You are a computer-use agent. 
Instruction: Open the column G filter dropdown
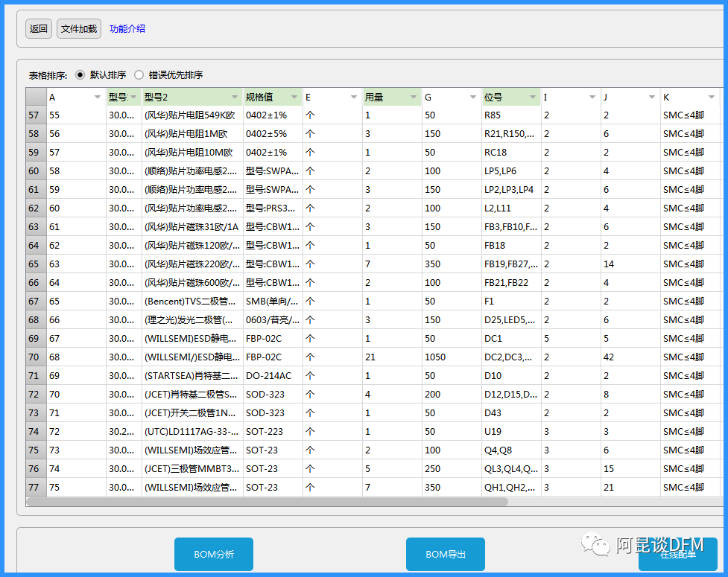coord(472,97)
